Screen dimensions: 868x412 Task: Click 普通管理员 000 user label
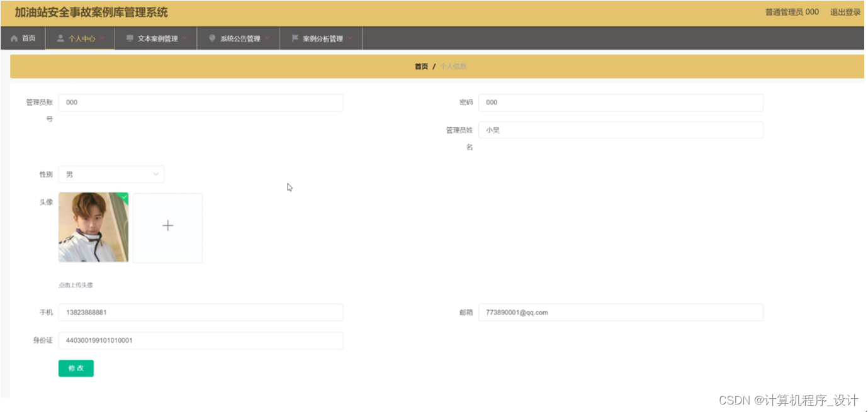point(792,12)
